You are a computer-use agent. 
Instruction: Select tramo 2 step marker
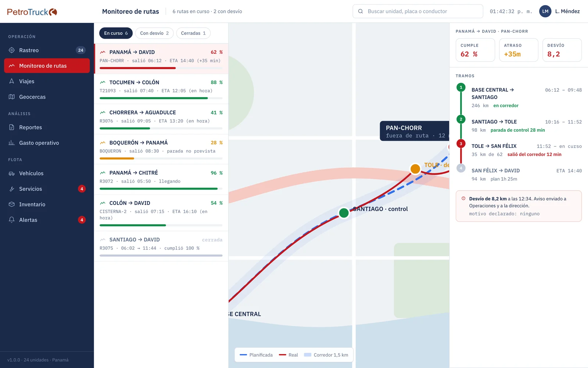pyautogui.click(x=461, y=119)
